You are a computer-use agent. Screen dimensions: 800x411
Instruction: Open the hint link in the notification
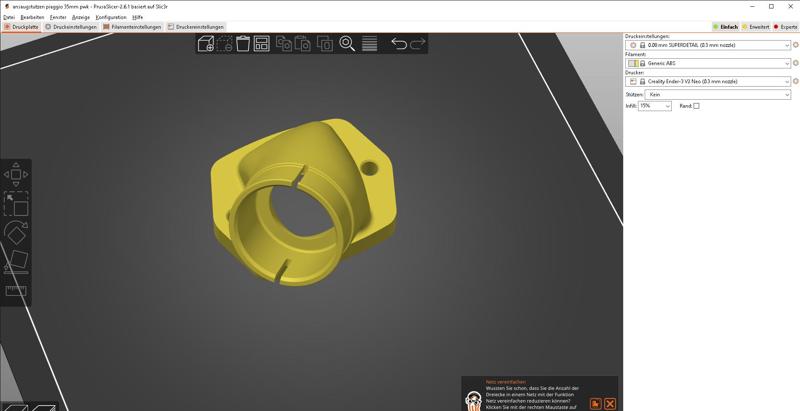(595, 404)
